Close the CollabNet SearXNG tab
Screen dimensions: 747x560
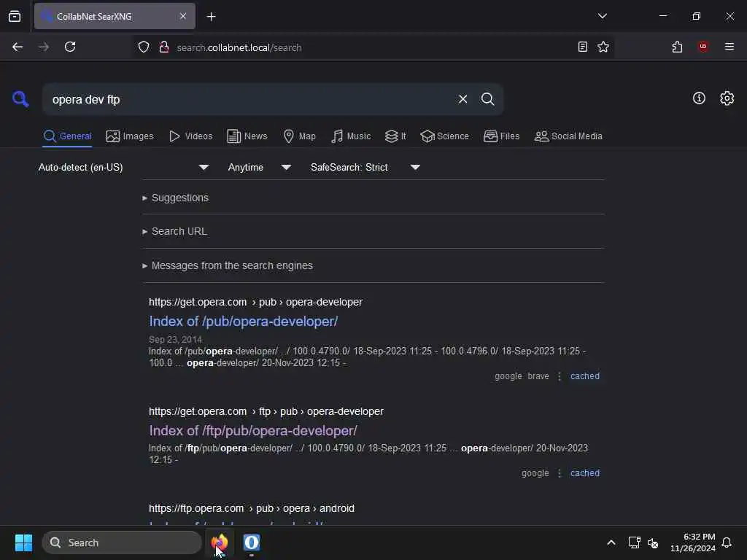pyautogui.click(x=183, y=16)
